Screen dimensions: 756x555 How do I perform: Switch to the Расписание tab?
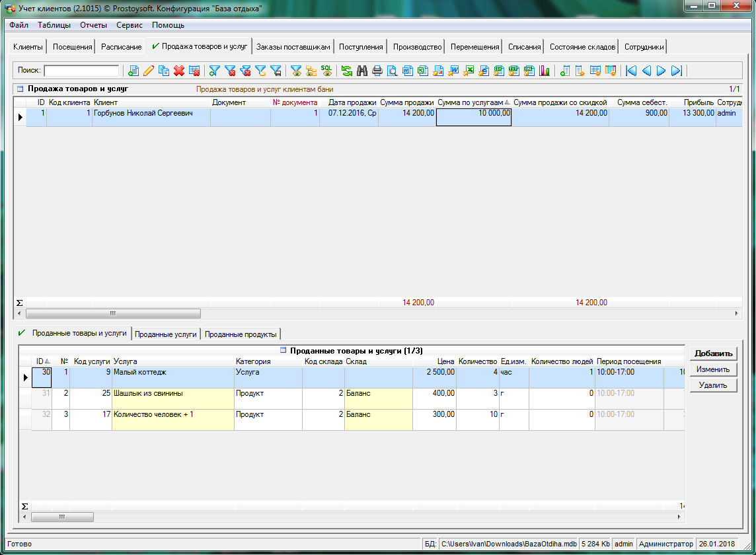pos(121,47)
